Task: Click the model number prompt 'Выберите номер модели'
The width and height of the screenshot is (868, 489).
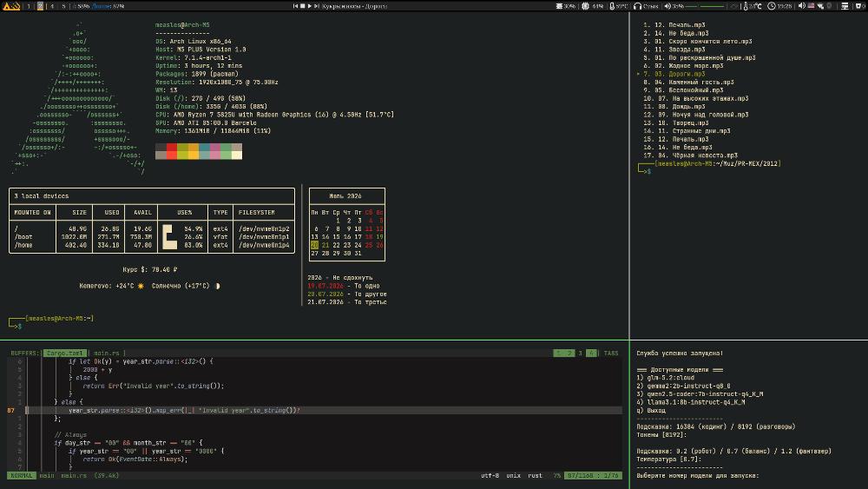Action: pyautogui.click(x=698, y=476)
